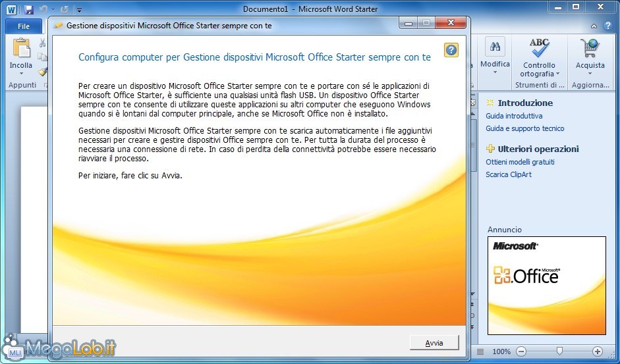Click the Word vertical scrollbar down arrow
This screenshot has width=620, height=364.
pyautogui.click(x=473, y=294)
